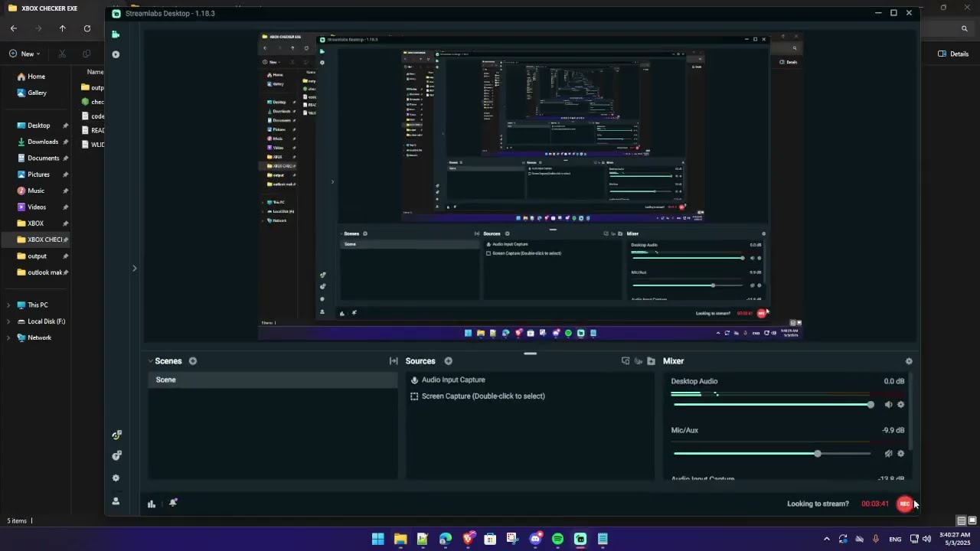Open Brave browser from taskbar

[468, 539]
